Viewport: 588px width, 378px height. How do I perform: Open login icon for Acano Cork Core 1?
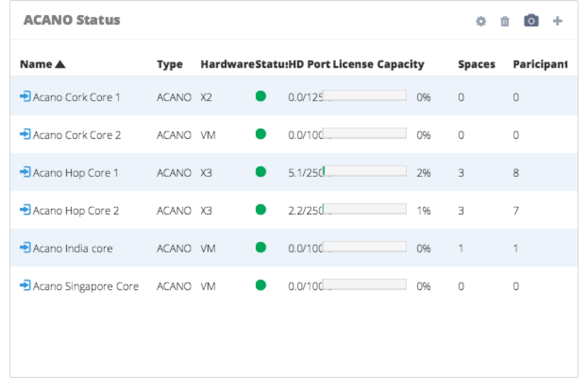[25, 97]
